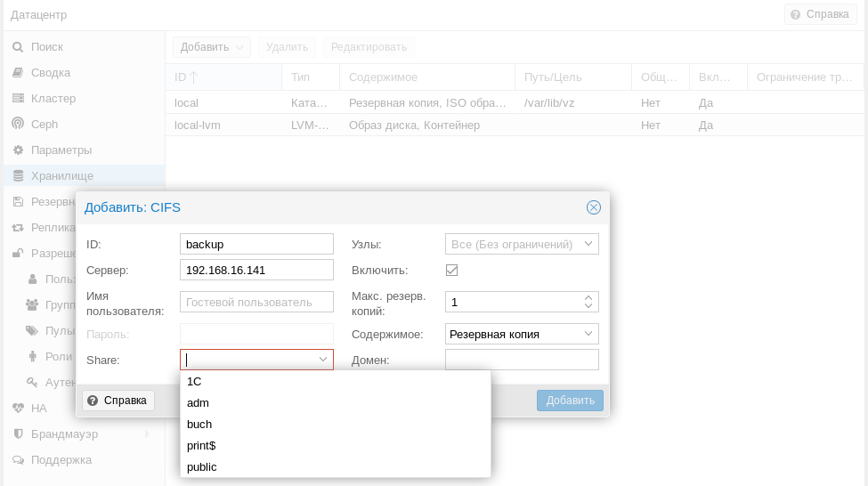Click the Кластер server icon
Screen dimensions: 868x486
(18, 98)
